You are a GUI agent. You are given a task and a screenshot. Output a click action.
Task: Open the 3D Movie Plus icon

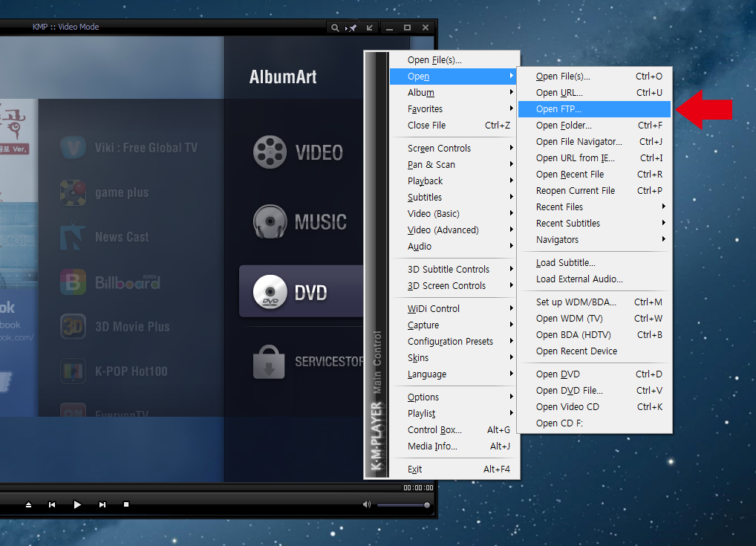(x=74, y=327)
